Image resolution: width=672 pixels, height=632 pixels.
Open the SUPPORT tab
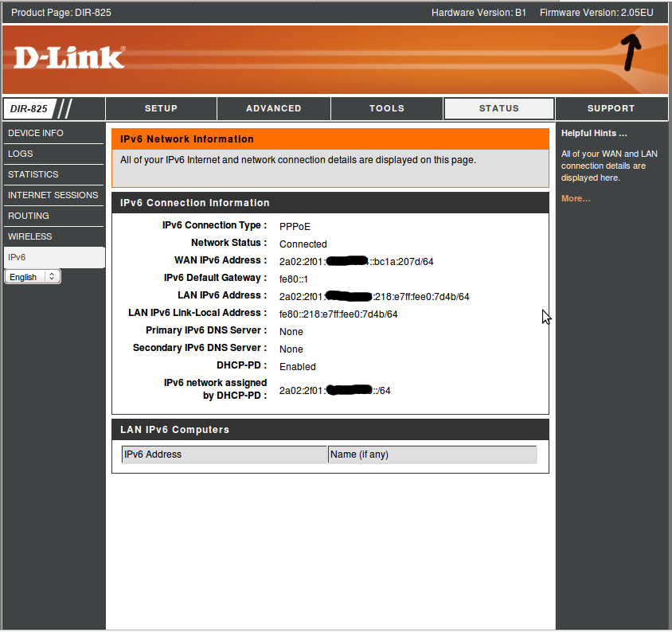point(611,108)
